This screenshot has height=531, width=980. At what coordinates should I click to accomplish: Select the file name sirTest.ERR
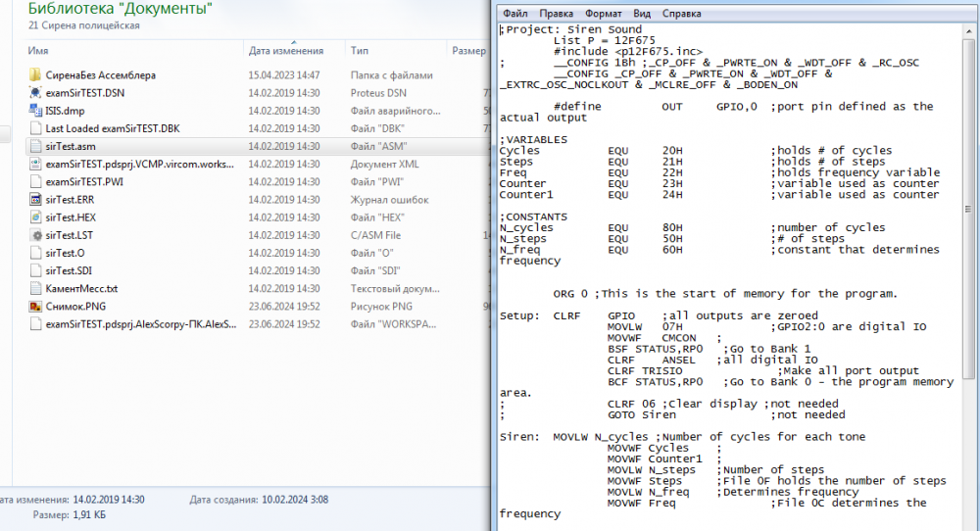tap(70, 199)
